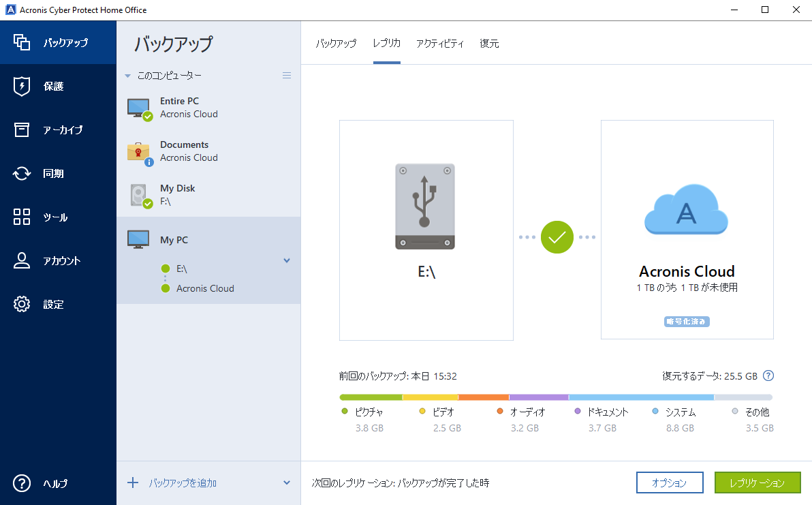Screen dimensions: 812x505
Task: Collapse the My PC backup details chevron
Action: point(287,260)
